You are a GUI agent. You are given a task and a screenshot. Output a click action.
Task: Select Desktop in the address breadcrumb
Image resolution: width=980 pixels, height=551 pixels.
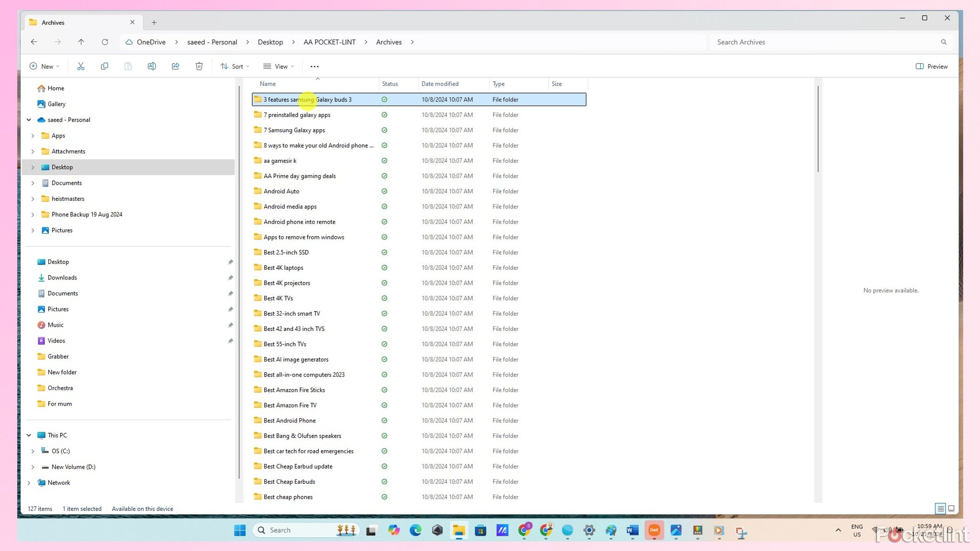[270, 42]
